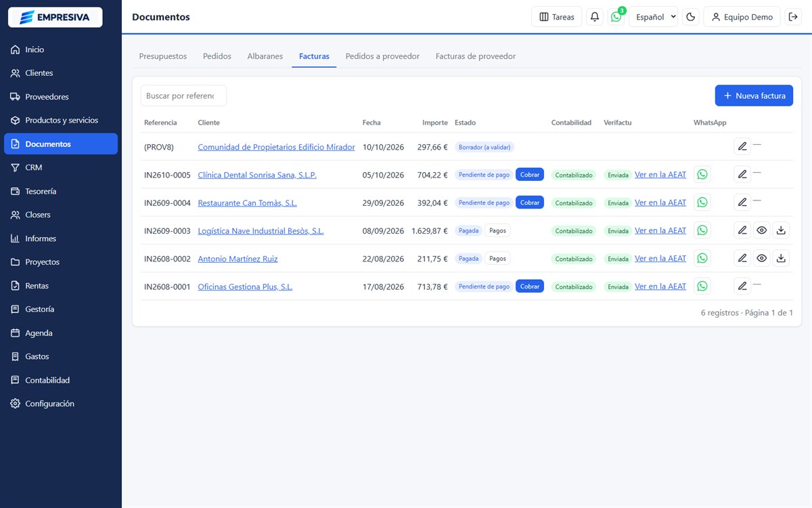This screenshot has height=508, width=812.
Task: Click Cobrar for invoice IN2610-0005
Action: 530,175
